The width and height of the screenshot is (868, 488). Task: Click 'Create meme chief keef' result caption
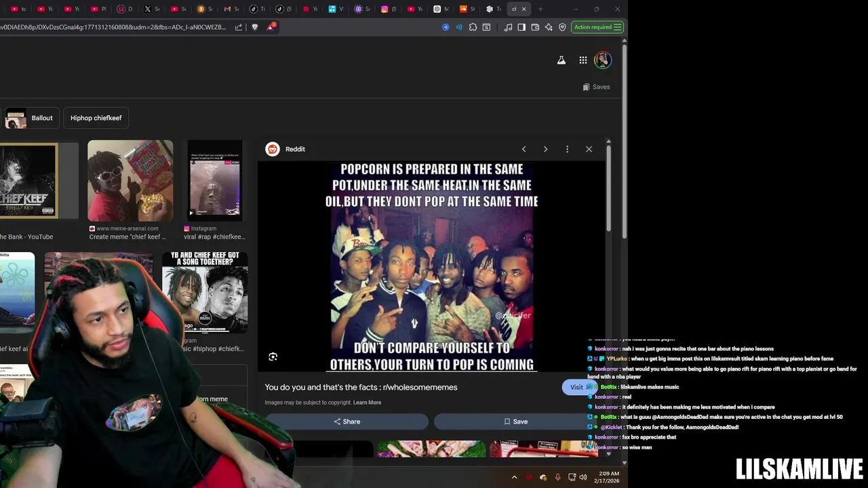point(127,237)
